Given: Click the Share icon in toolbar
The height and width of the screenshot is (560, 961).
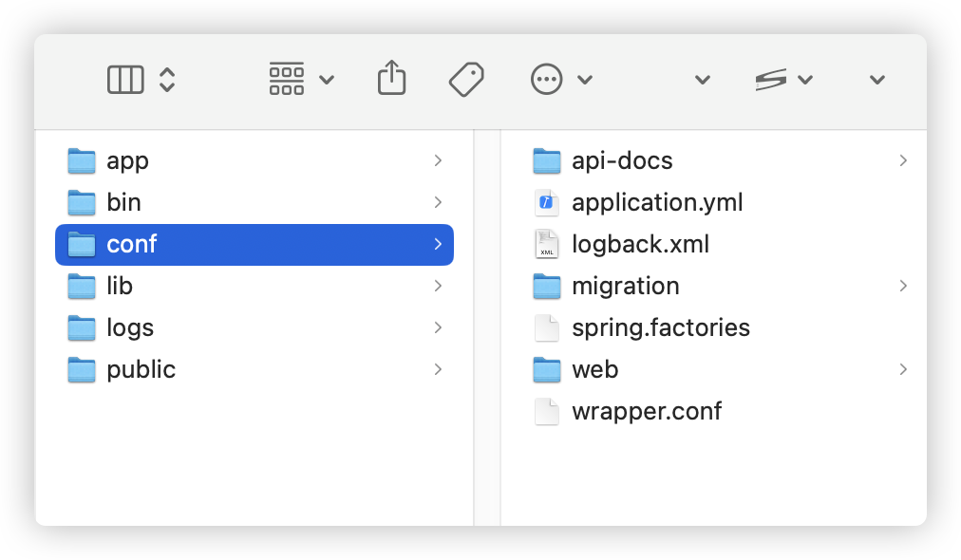Looking at the screenshot, I should pos(391,79).
